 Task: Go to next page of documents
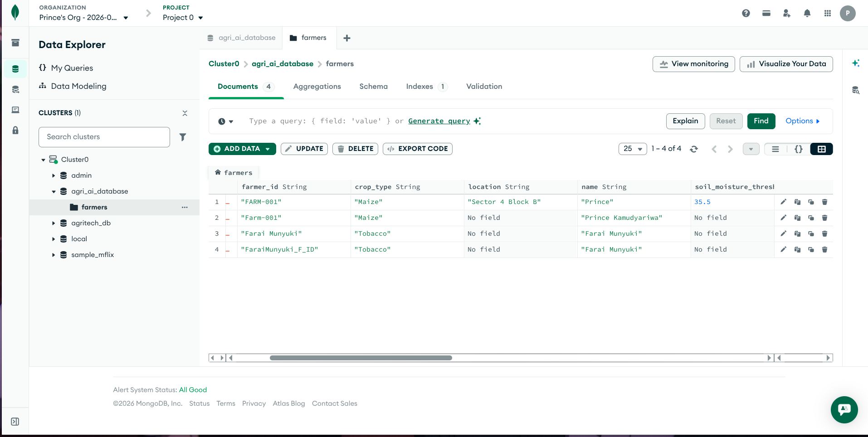click(730, 149)
